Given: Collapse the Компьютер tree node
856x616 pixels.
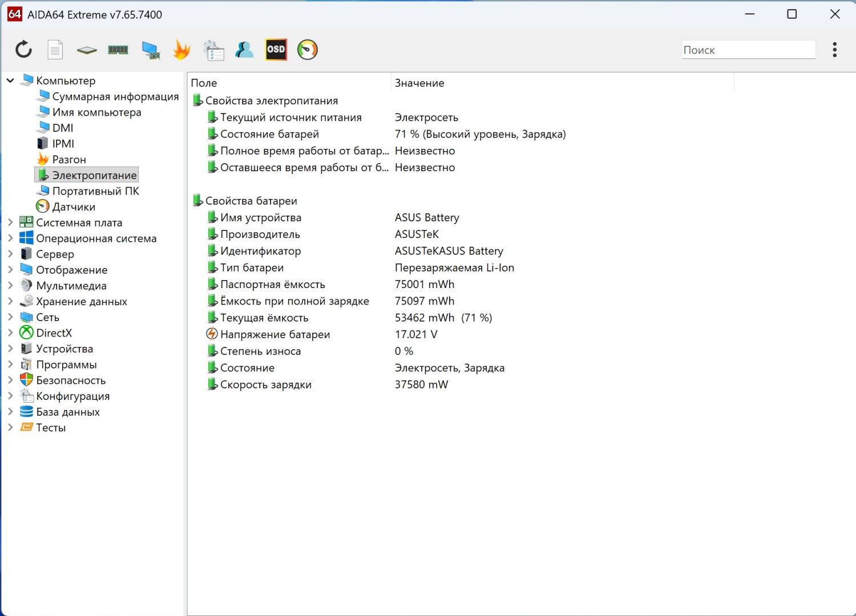Looking at the screenshot, I should 10,80.
